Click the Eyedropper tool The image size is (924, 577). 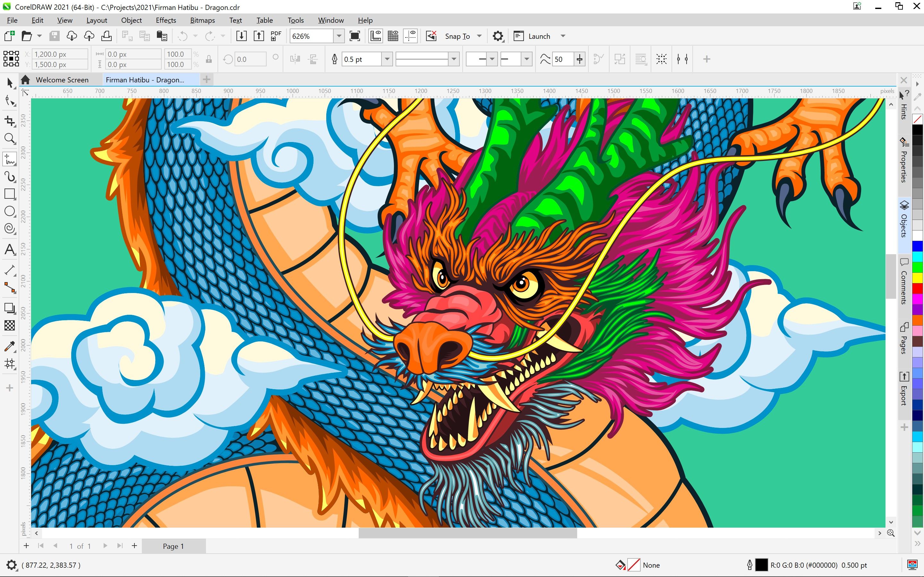9,345
